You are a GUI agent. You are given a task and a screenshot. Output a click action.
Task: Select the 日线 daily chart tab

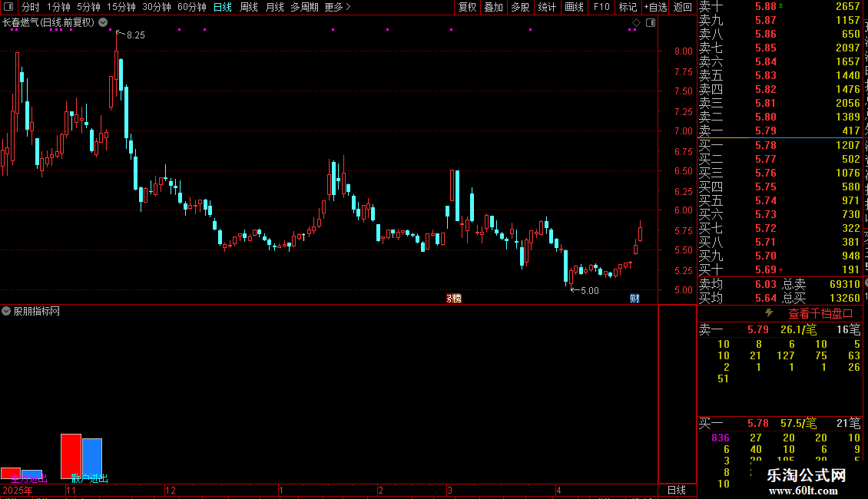tap(223, 7)
